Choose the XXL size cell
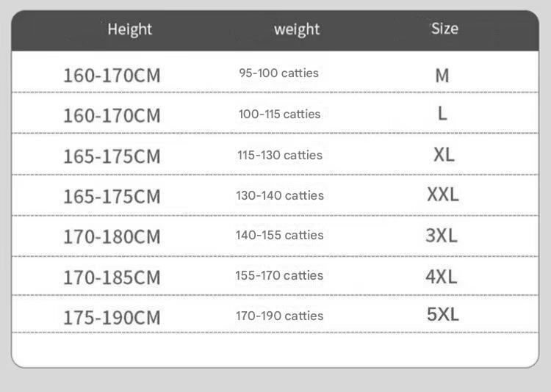 (442, 195)
